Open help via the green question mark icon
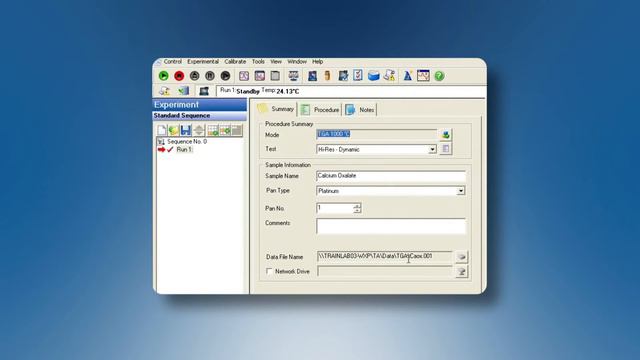Image resolution: width=640 pixels, height=360 pixels. click(x=439, y=76)
